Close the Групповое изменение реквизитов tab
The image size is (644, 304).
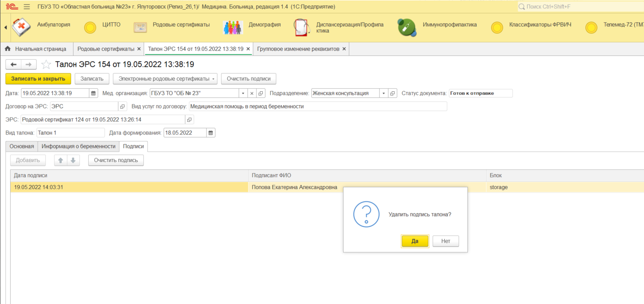[x=344, y=49]
